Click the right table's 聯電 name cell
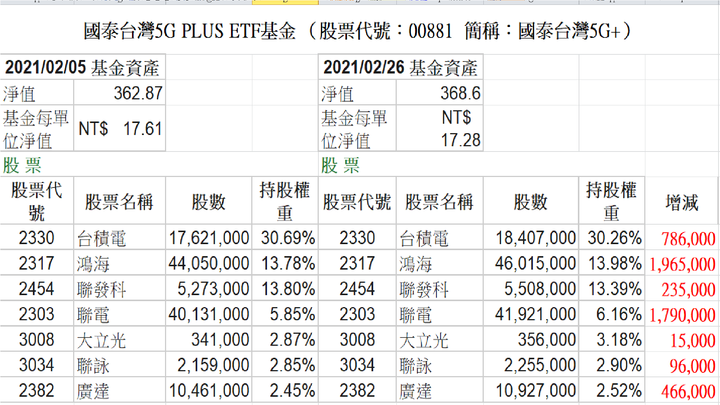 (x=439, y=314)
